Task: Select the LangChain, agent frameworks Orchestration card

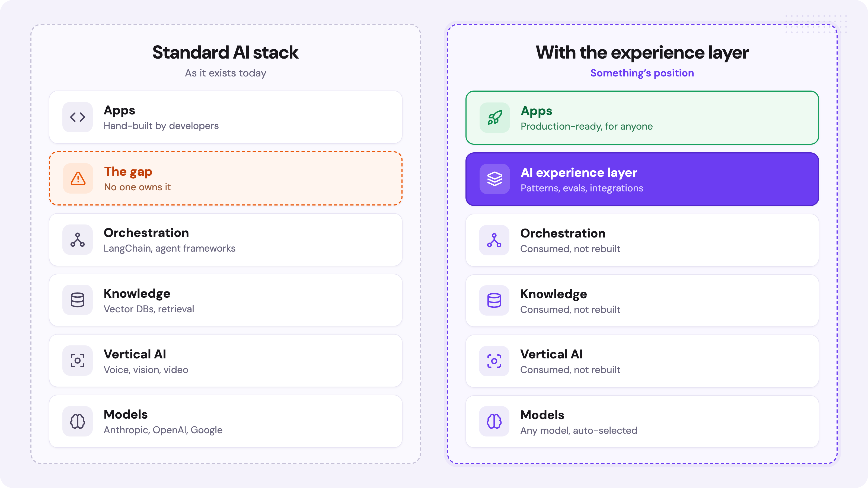Action: click(225, 240)
